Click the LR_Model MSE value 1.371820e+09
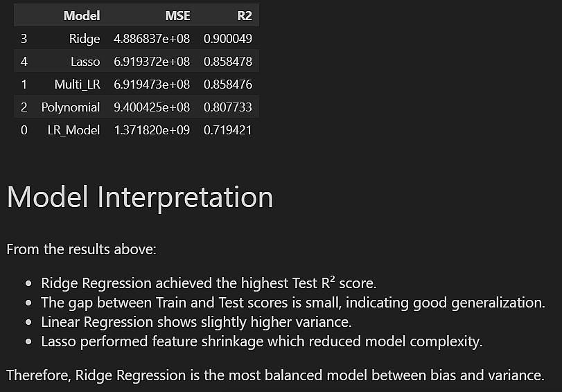Image resolution: width=562 pixels, height=392 pixels. click(152, 130)
